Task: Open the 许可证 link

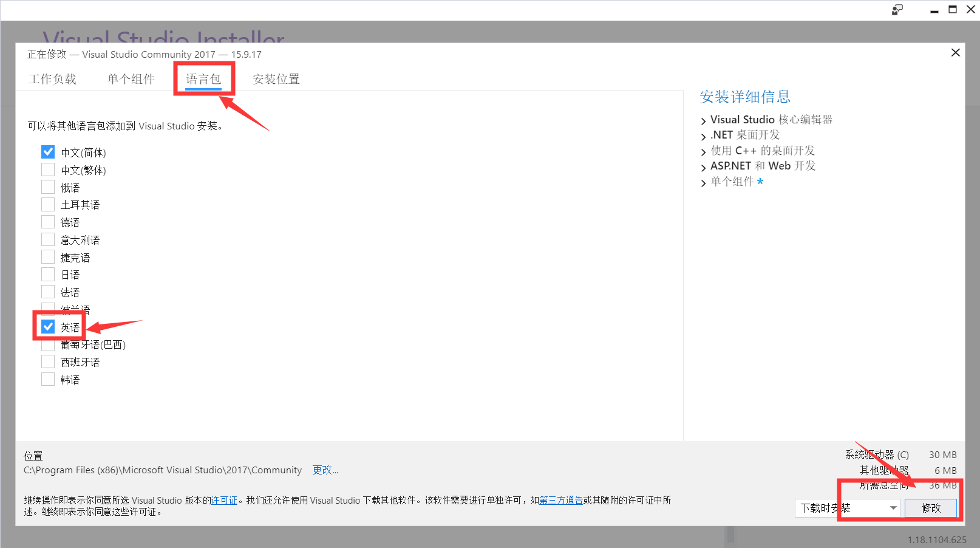Action: [x=224, y=500]
